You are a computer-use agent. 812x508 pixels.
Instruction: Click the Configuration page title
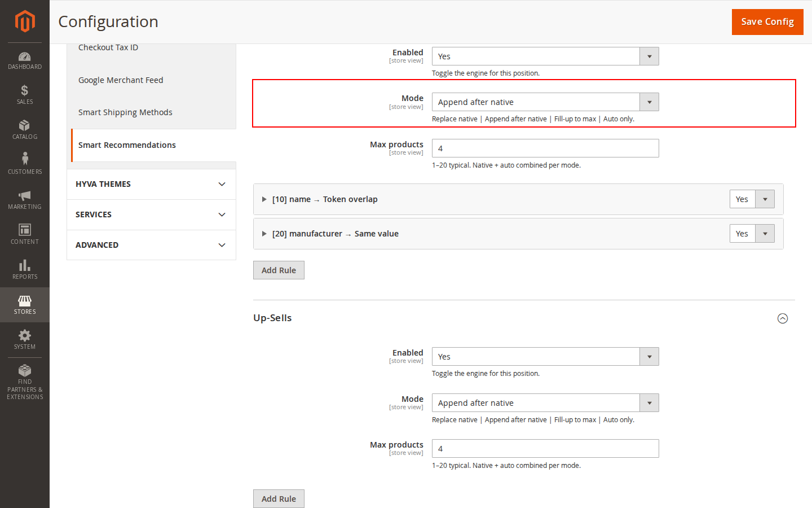click(x=108, y=21)
